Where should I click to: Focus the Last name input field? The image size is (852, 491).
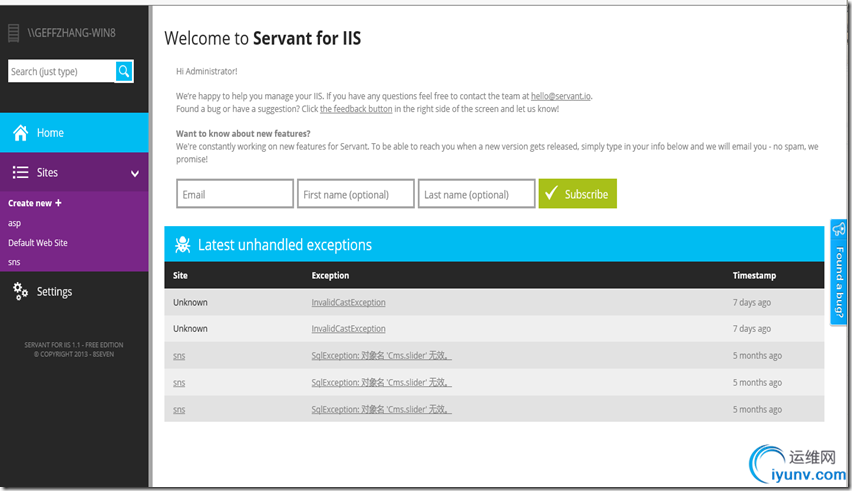(477, 193)
